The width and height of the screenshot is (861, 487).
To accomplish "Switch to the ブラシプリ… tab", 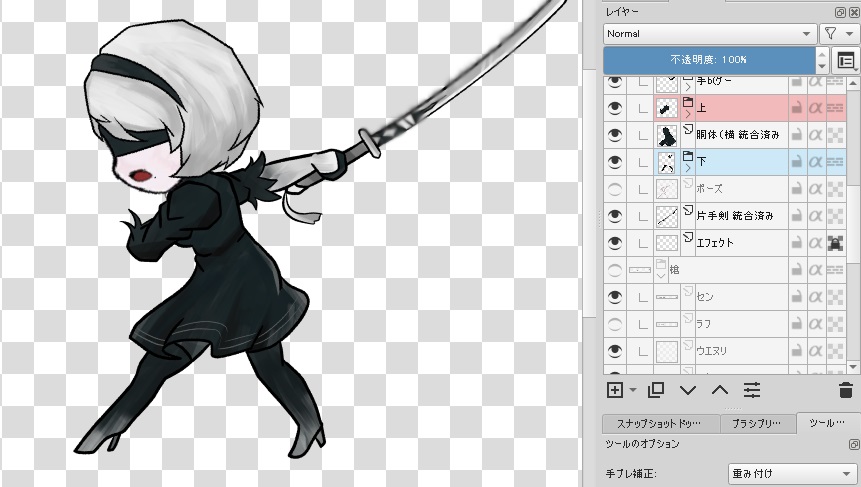I will click(757, 423).
